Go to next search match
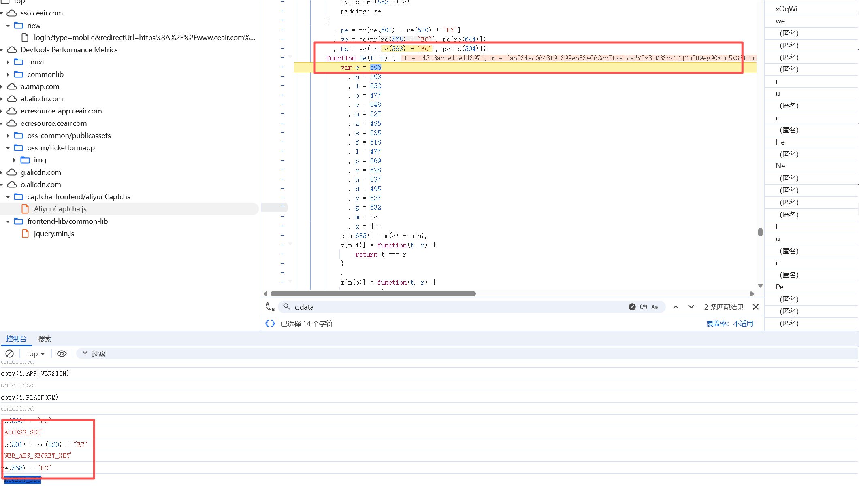The image size is (859, 504). click(691, 307)
